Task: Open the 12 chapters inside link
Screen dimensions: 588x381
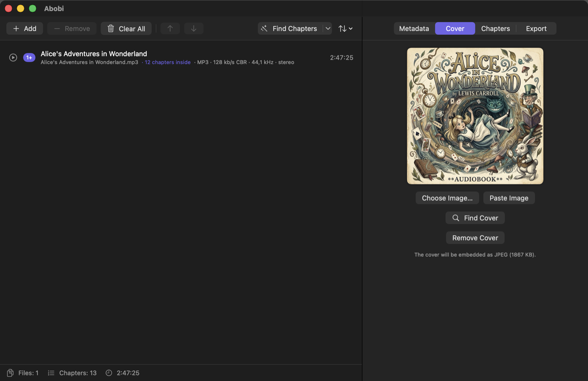Action: pos(168,62)
